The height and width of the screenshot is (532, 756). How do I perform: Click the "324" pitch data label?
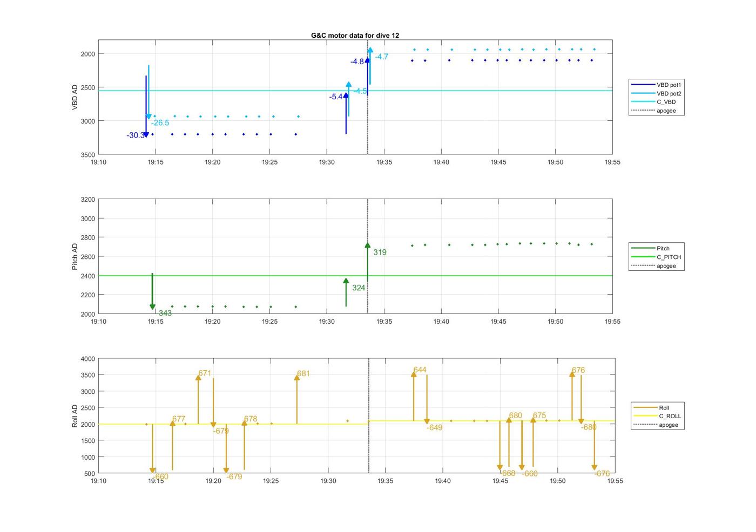(x=359, y=288)
